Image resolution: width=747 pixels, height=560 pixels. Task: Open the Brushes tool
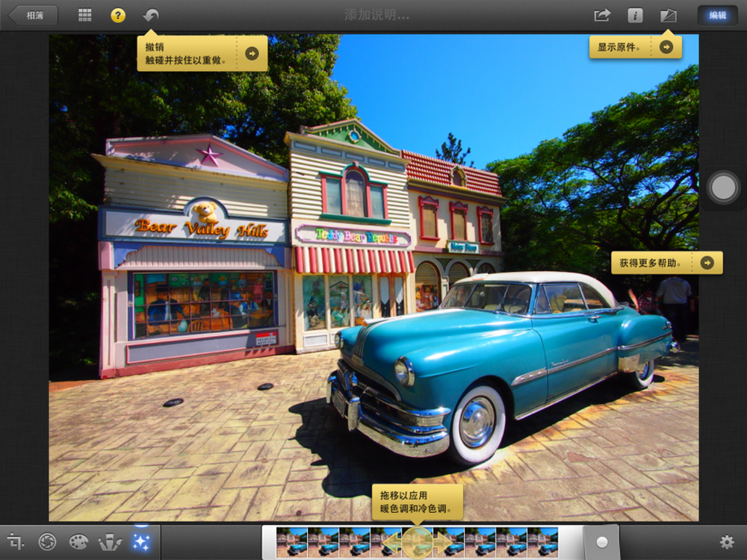coord(110,541)
